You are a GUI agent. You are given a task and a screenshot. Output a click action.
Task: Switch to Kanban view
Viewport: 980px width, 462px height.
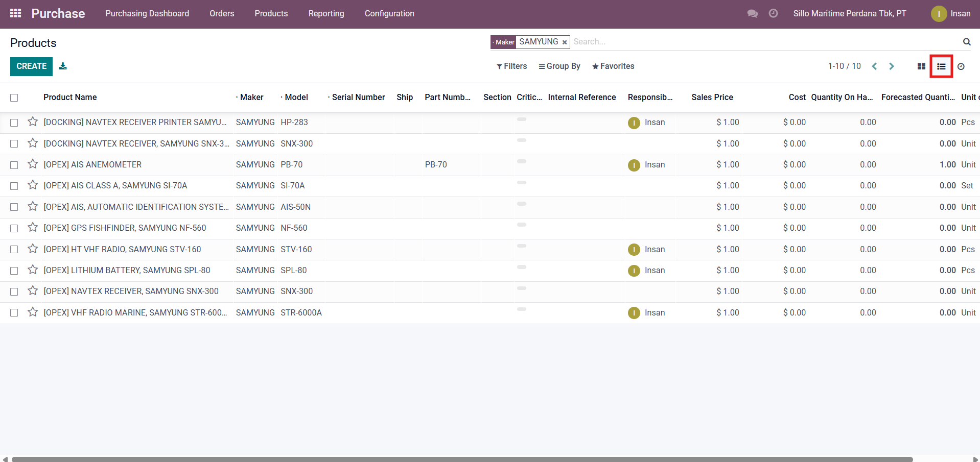click(x=921, y=66)
